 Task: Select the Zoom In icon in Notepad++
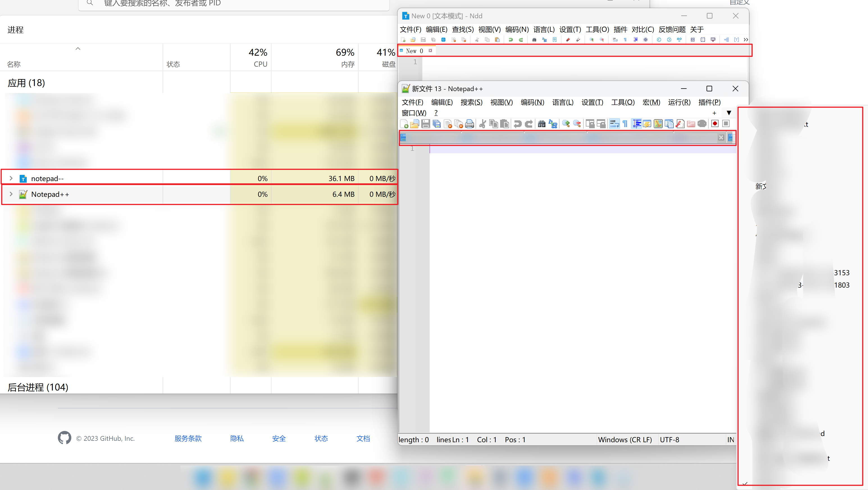tap(566, 124)
